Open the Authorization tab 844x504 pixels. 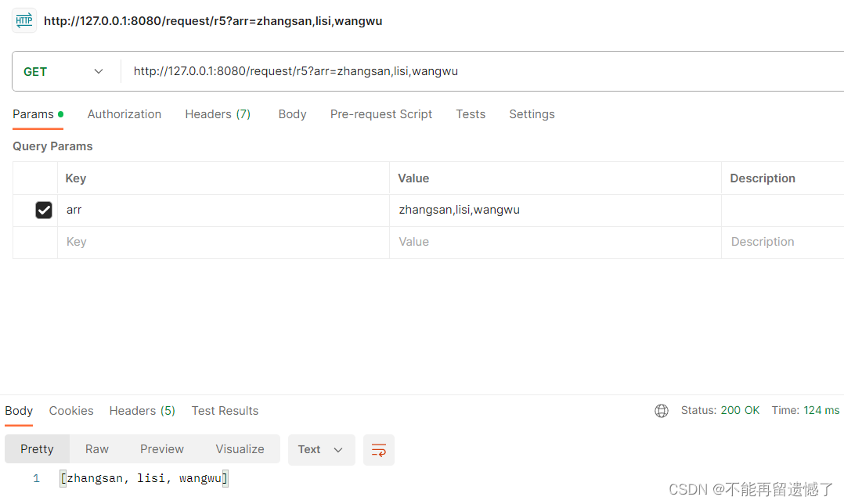point(124,114)
